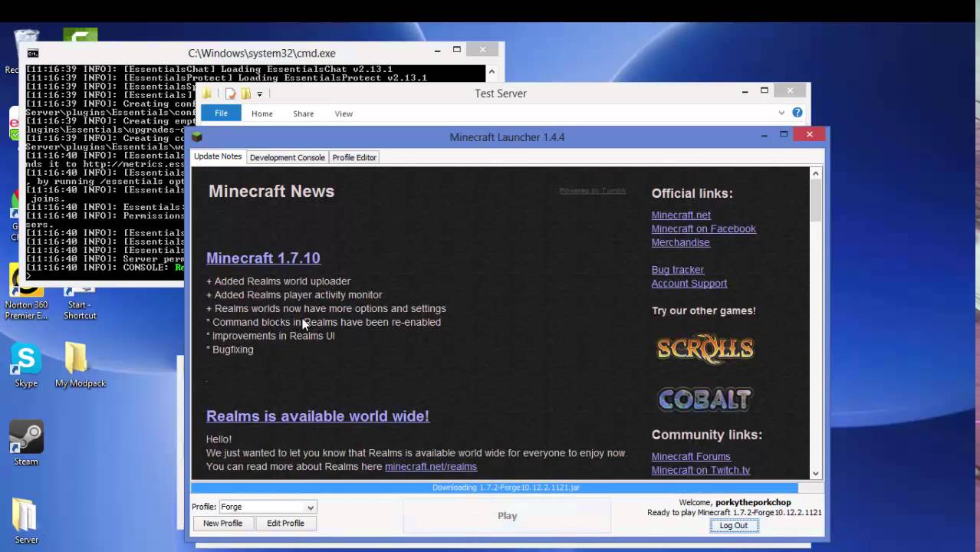
Task: Open the Merchandise link
Action: [x=681, y=242]
